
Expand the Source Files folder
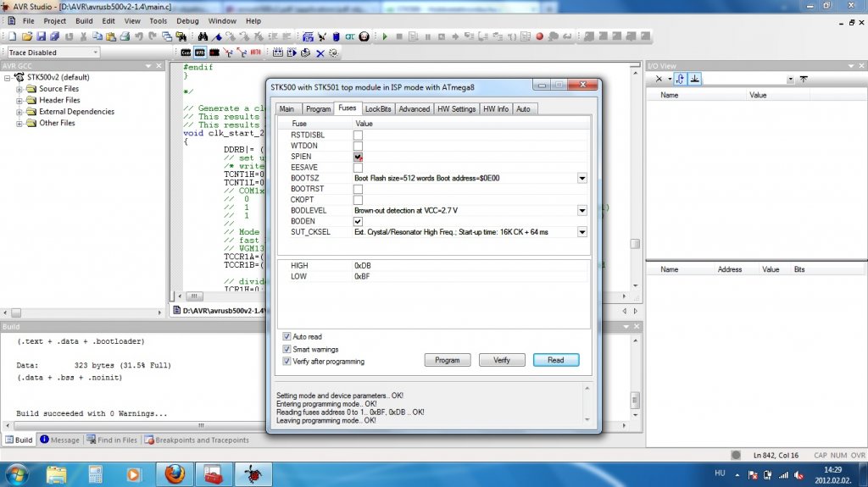[x=19, y=89]
